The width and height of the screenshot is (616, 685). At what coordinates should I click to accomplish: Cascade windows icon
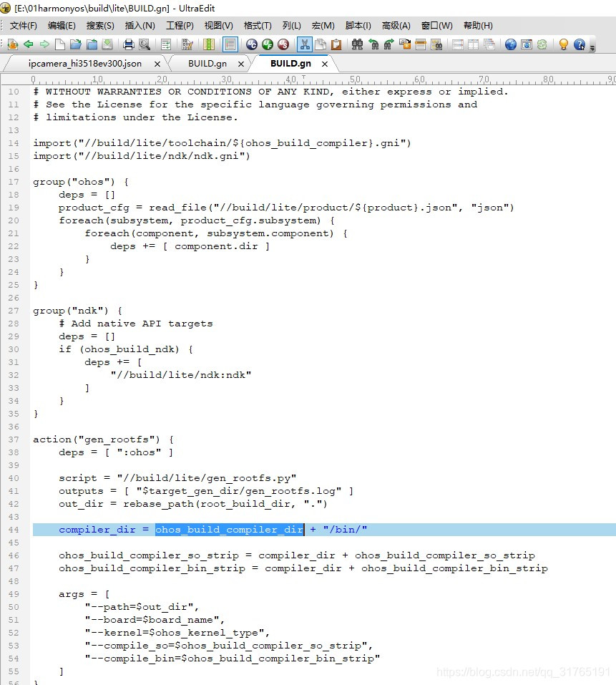(x=489, y=44)
